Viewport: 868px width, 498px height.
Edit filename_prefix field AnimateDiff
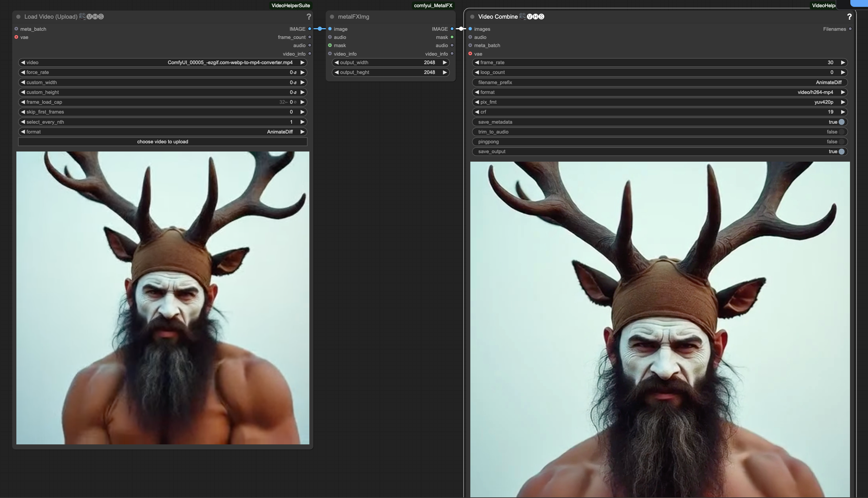tap(660, 82)
